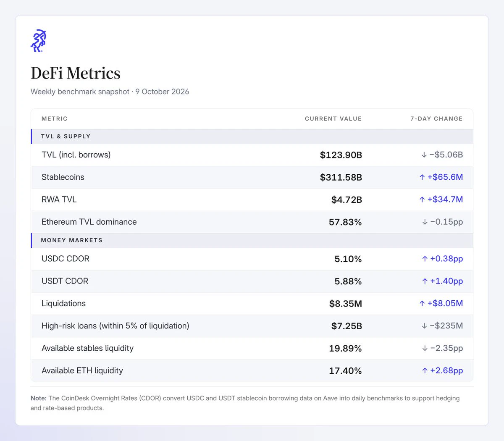Select the TVL & SUPPLY section heading
Screen dimensions: 504x441
tap(66, 136)
